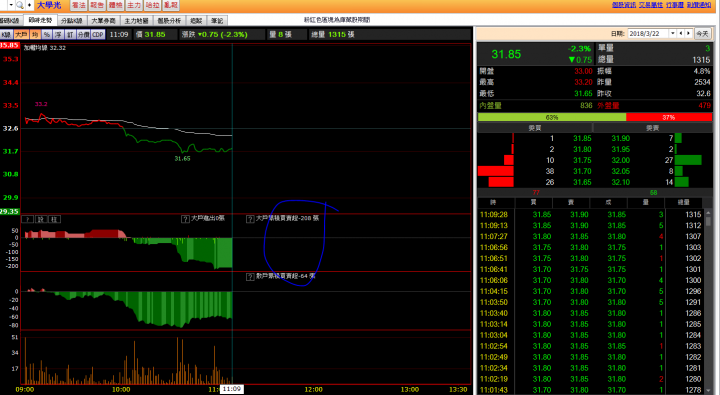Click the ask price 31.90 in order book

coord(620,138)
